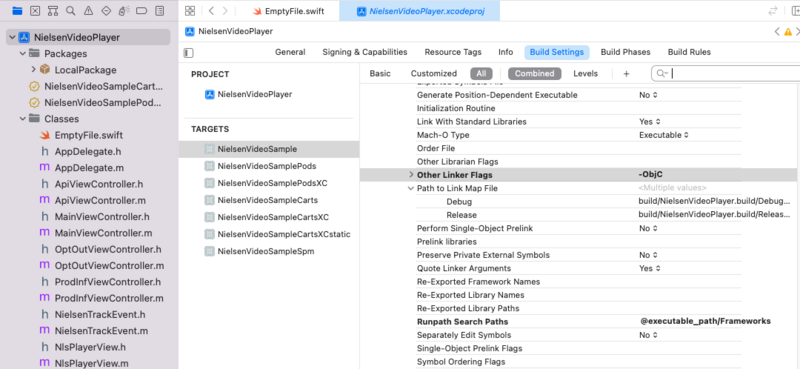Select the NielsenVideoPlayer.xcodeproj editor tab
Viewport: 800px width, 369px height.
pyautogui.click(x=419, y=11)
